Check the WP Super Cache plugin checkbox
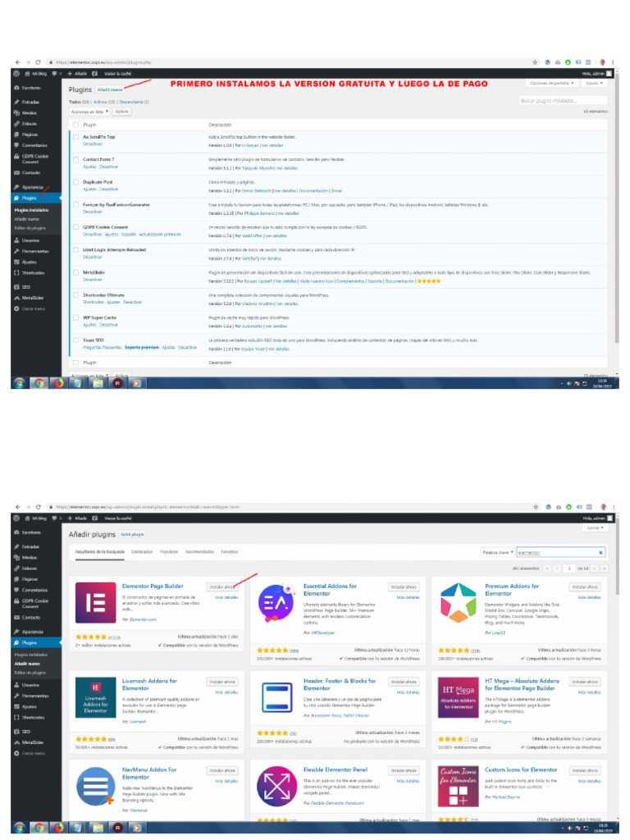Viewport: 630px width, 840px height. pyautogui.click(x=76, y=317)
